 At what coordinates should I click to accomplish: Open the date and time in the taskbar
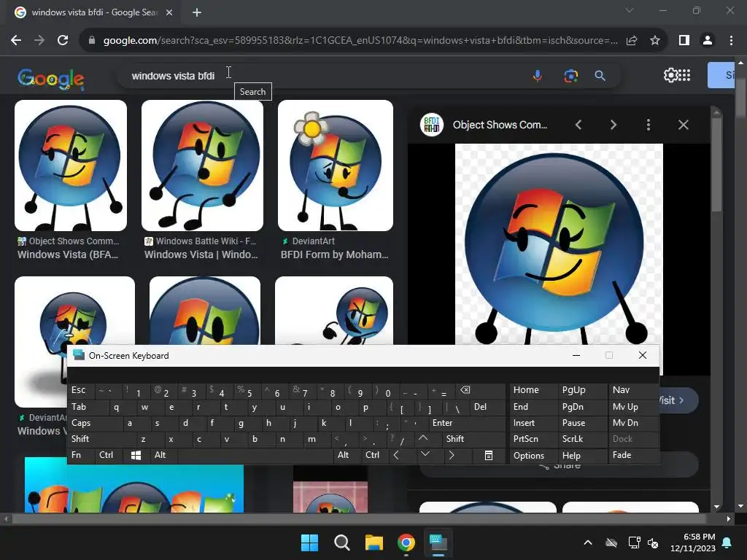(693, 542)
